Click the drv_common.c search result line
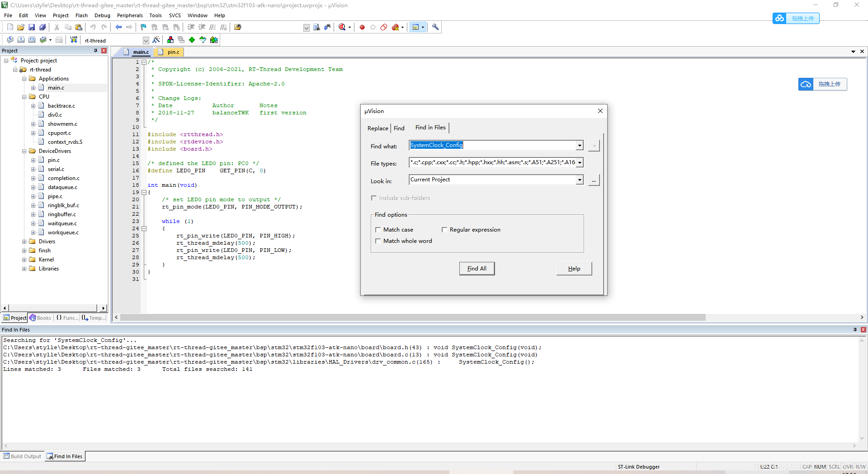Image resolution: width=868 pixels, height=474 pixels. coord(269,362)
